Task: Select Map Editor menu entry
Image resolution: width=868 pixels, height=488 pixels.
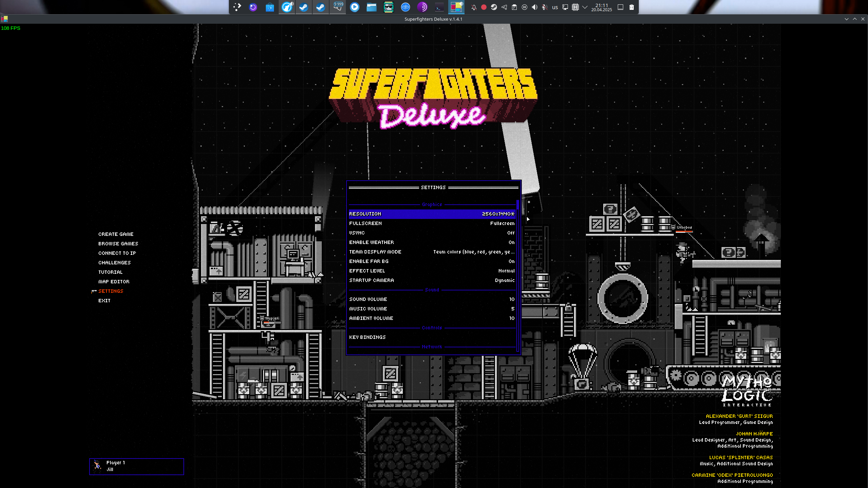Action: (x=114, y=282)
